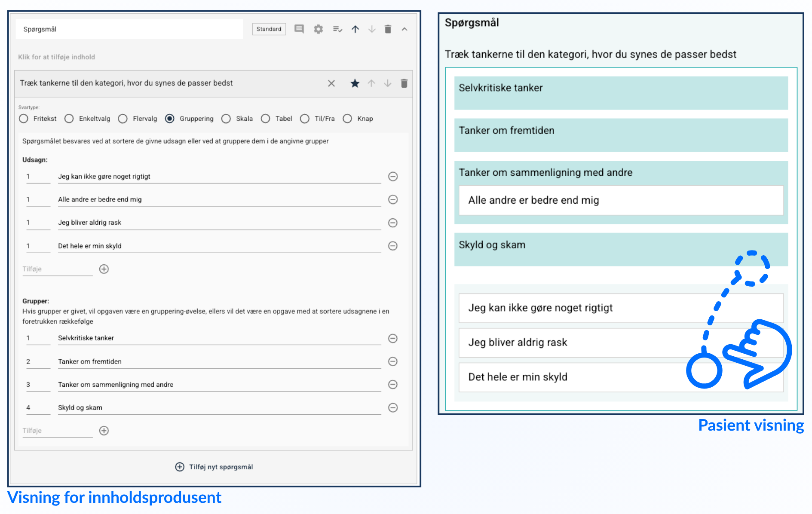Open the settings gear in the header toolbar
Image resolution: width=812 pixels, height=514 pixels.
click(318, 29)
